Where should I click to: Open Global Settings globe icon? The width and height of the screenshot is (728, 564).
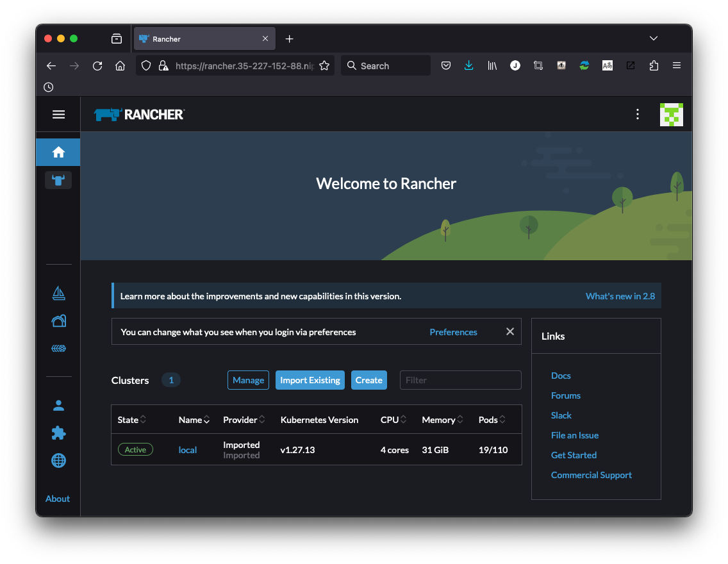pos(58,460)
